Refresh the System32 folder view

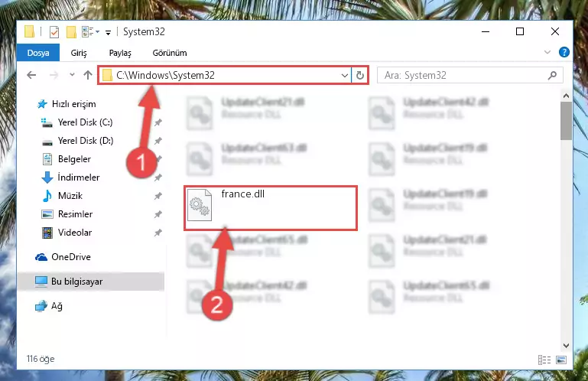[360, 75]
